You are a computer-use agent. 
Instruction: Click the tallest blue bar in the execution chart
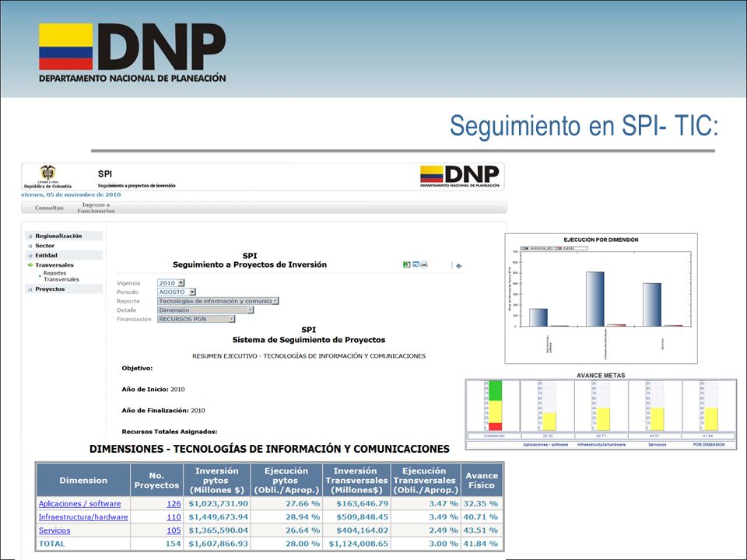pos(595,299)
